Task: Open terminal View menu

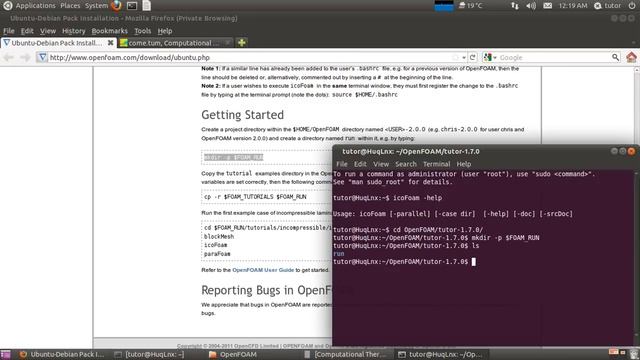Action: click(381, 164)
